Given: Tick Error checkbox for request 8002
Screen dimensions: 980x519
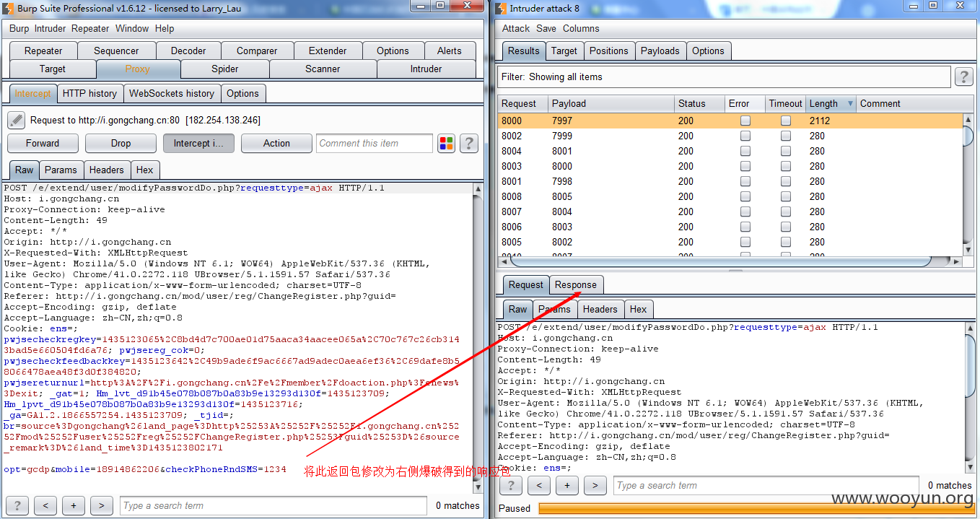Looking at the screenshot, I should coord(745,136).
